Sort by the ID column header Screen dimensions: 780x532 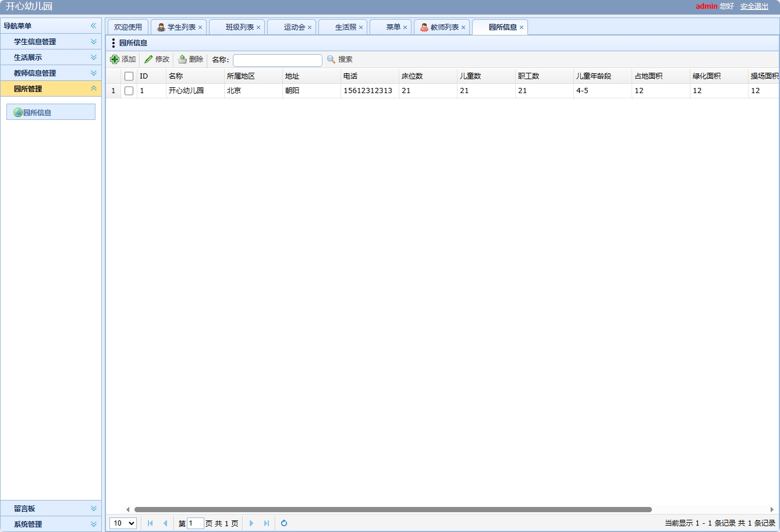tap(151, 76)
